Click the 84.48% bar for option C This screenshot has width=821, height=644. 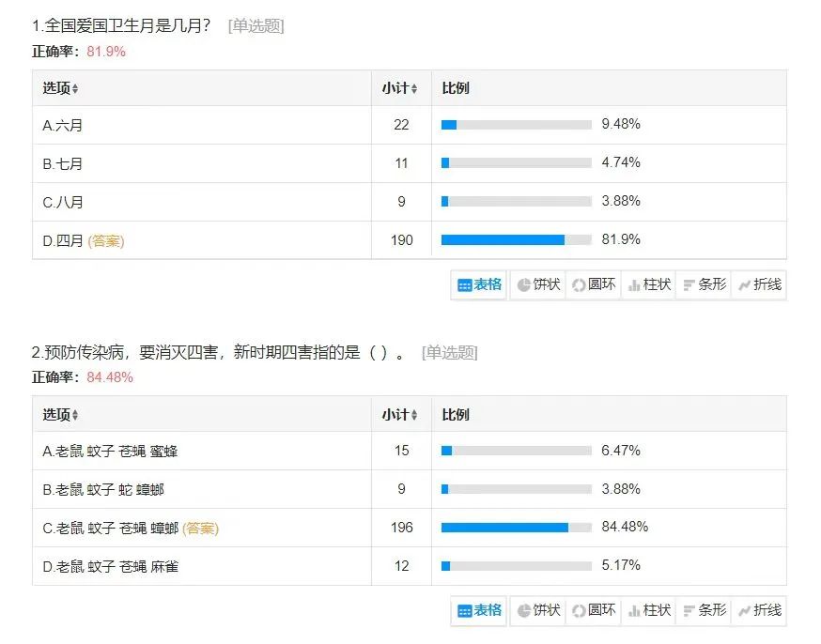click(517, 528)
